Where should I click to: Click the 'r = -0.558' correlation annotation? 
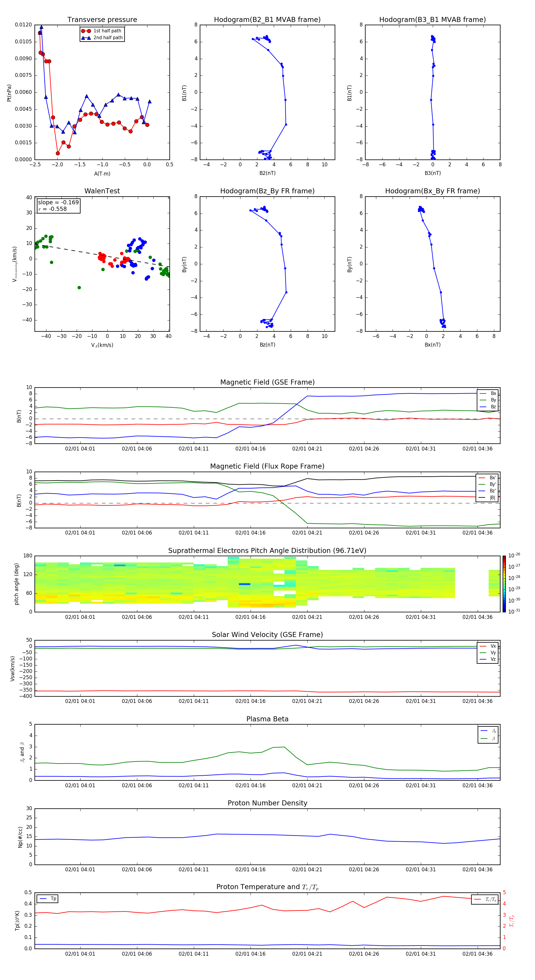point(53,209)
